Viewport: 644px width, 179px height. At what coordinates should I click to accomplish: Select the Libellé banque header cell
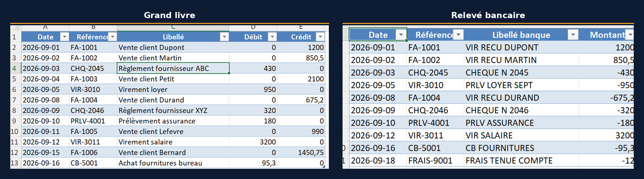(x=521, y=35)
